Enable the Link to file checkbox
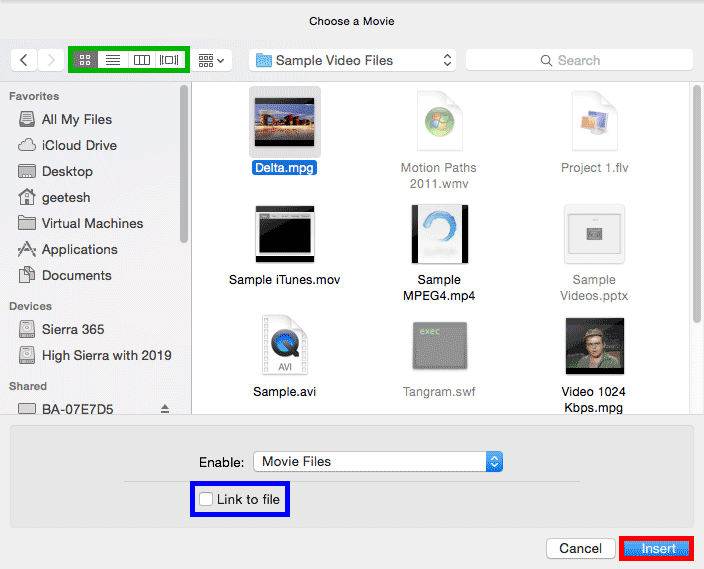The width and height of the screenshot is (704, 569). click(x=206, y=499)
